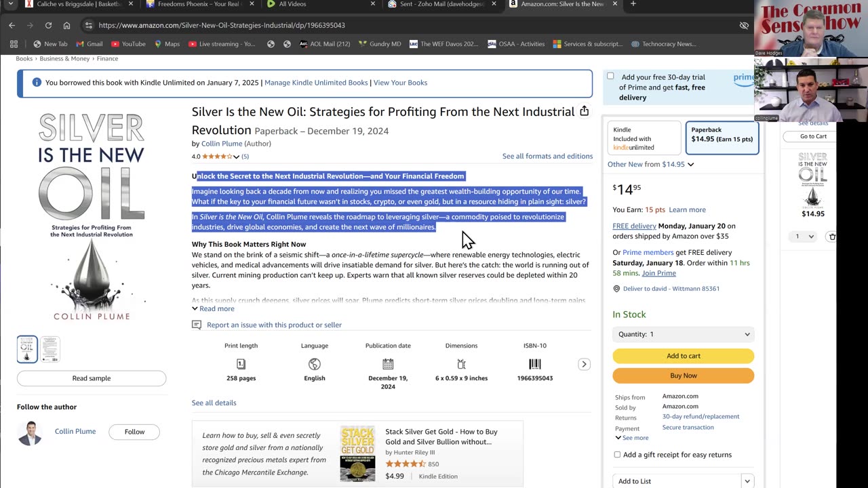868x488 pixels.
Task: Expand See more shipping details
Action: (631, 438)
